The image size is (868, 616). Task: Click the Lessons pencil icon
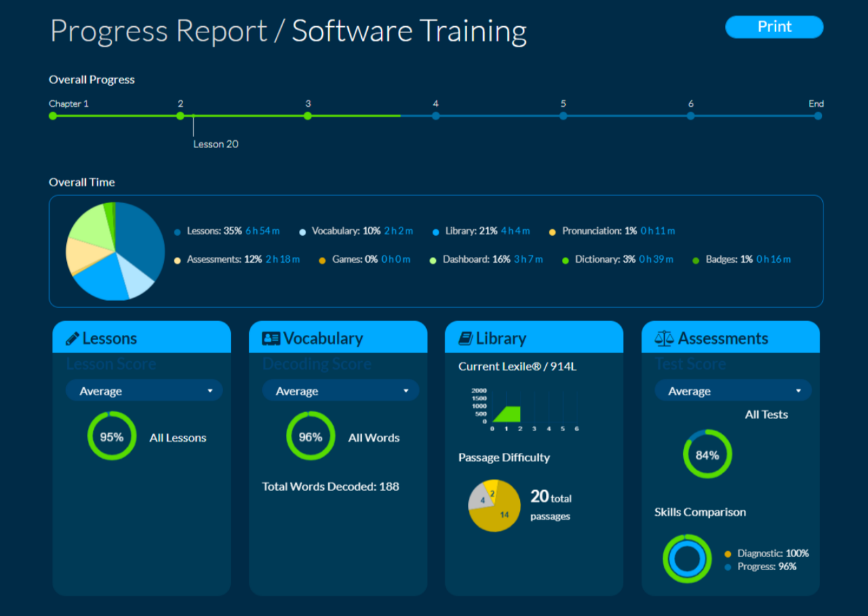[72, 339]
